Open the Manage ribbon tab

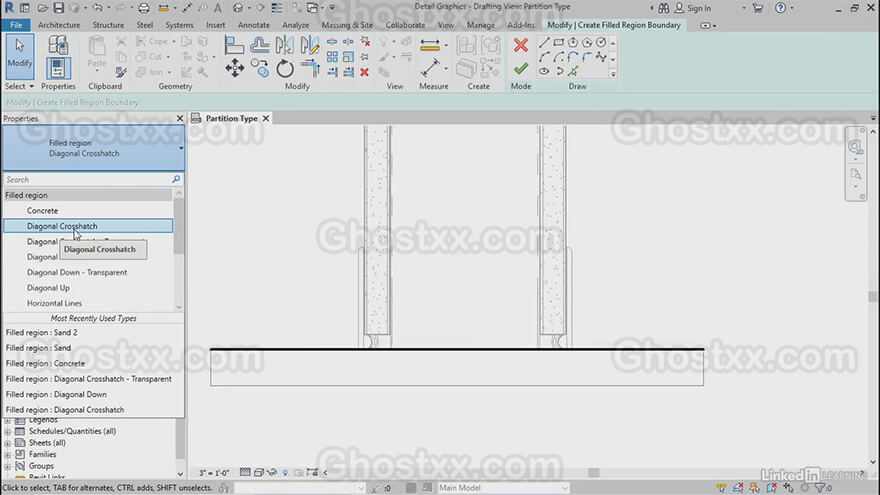point(481,25)
